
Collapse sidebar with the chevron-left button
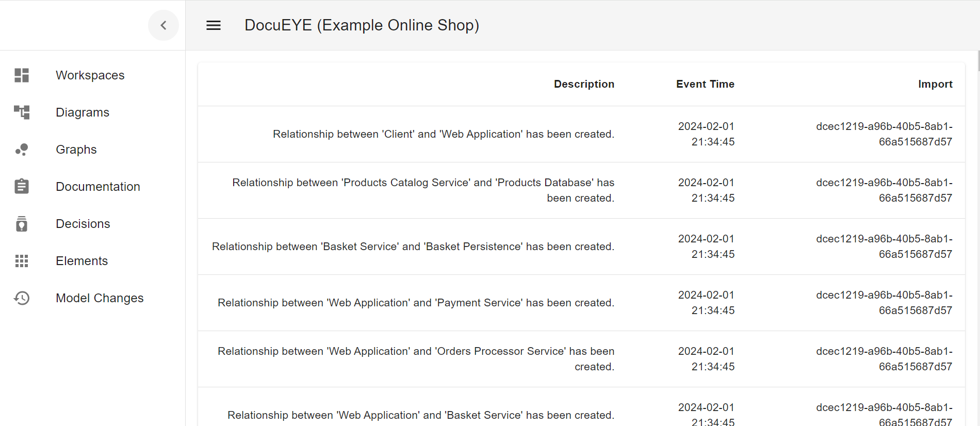tap(164, 25)
